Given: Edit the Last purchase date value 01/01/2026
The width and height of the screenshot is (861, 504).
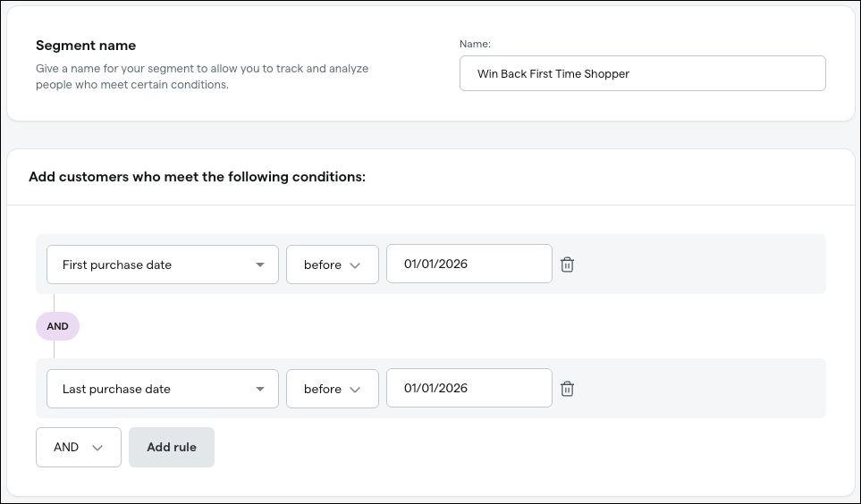Looking at the screenshot, I should pos(468,388).
